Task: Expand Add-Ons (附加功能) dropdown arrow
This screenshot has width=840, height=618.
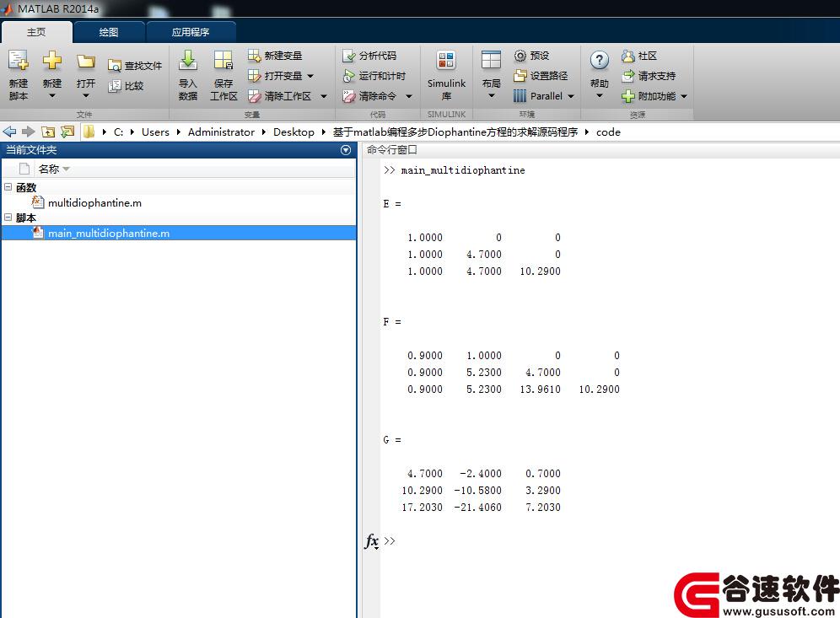Action: (x=684, y=96)
